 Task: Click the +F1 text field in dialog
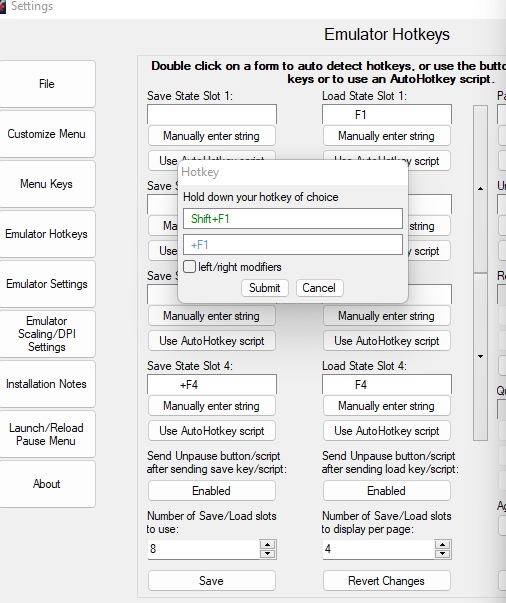click(x=293, y=245)
